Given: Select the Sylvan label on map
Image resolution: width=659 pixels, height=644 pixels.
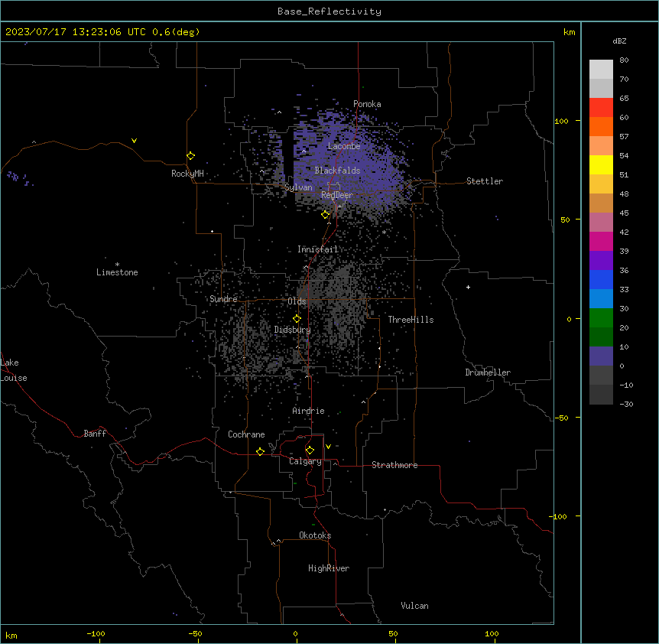Looking at the screenshot, I should click(x=298, y=187).
